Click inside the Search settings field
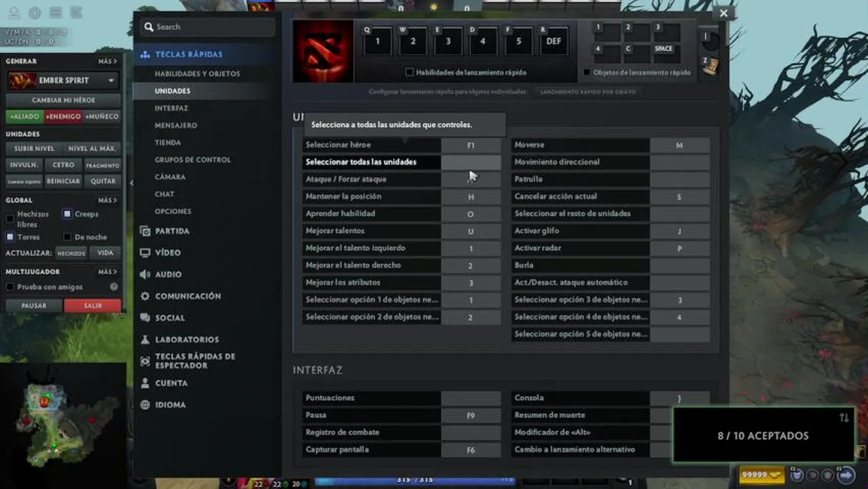Screen dimensions: 868x489 point(208,27)
